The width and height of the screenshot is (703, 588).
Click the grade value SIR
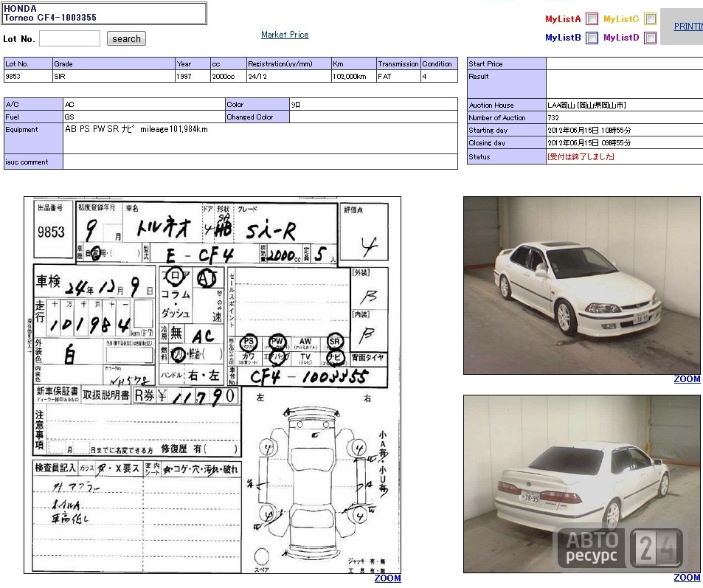(x=114, y=76)
